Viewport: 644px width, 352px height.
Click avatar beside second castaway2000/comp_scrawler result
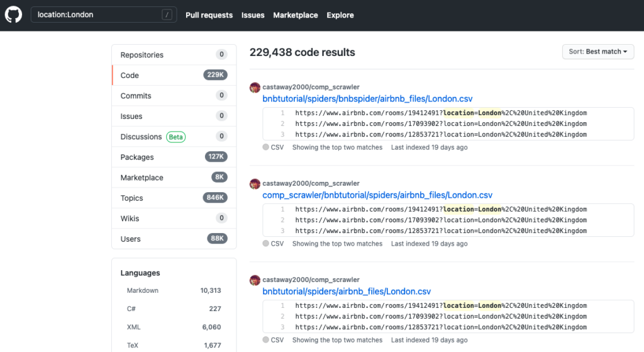click(x=255, y=184)
